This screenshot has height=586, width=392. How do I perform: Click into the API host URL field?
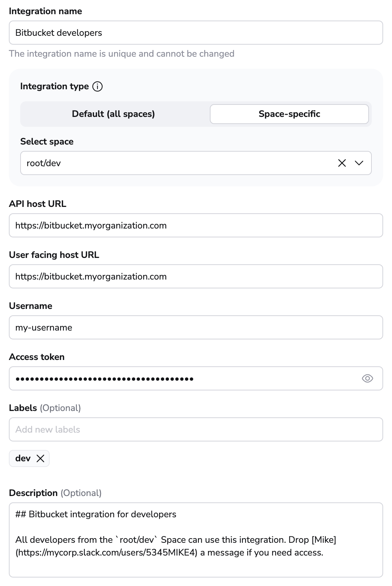tap(196, 225)
